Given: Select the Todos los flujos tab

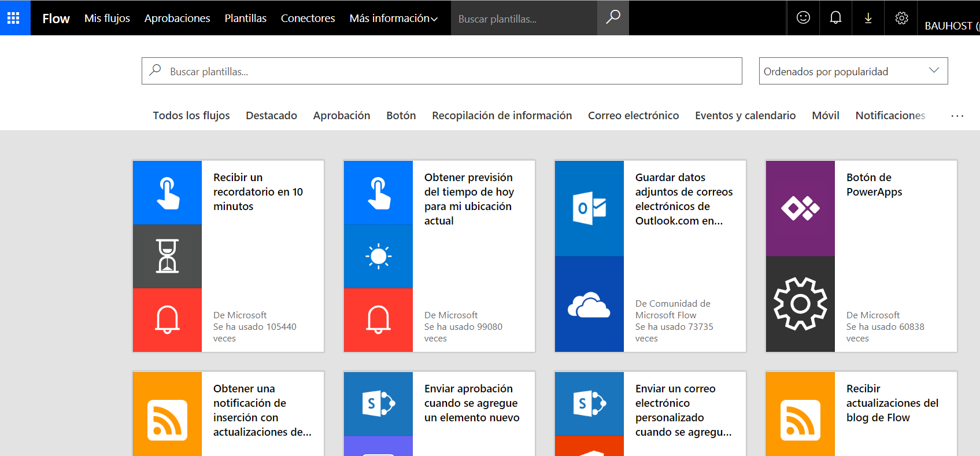Looking at the screenshot, I should pos(191,115).
